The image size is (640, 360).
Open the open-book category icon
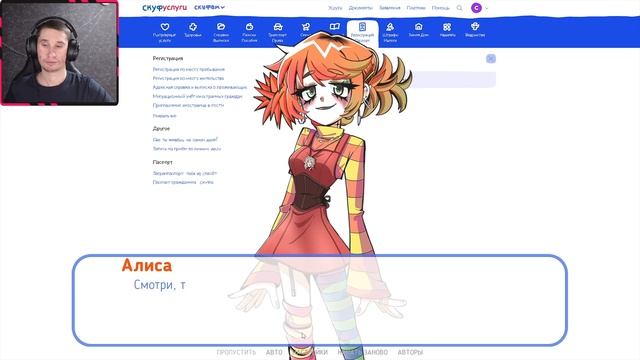point(334,27)
